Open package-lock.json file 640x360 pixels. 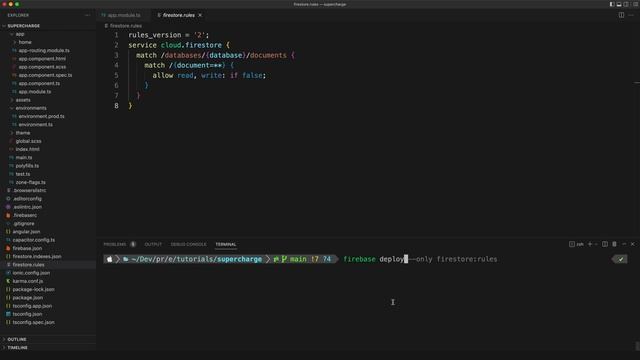(33, 289)
